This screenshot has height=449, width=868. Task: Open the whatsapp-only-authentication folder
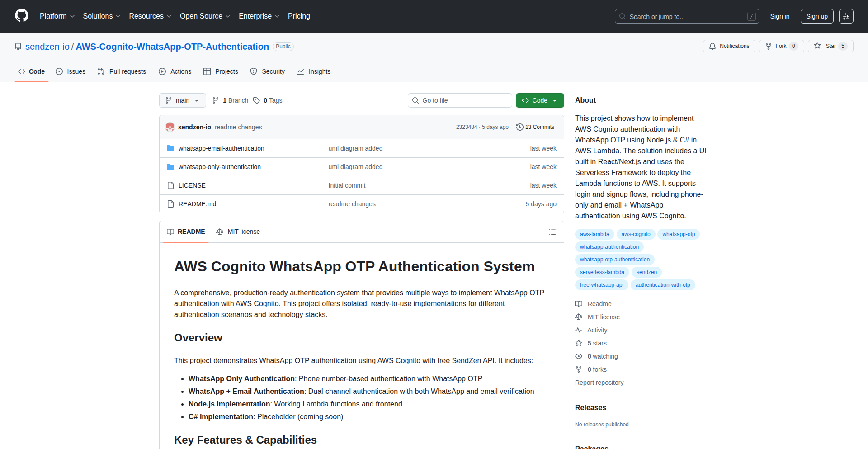[219, 167]
